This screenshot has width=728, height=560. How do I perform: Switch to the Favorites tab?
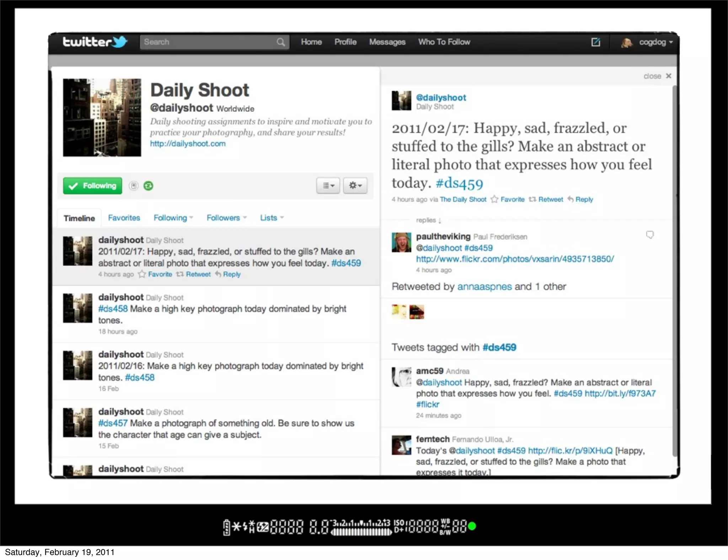(124, 218)
